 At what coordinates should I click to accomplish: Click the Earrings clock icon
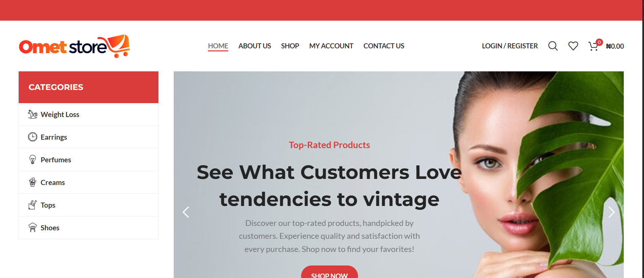33,137
